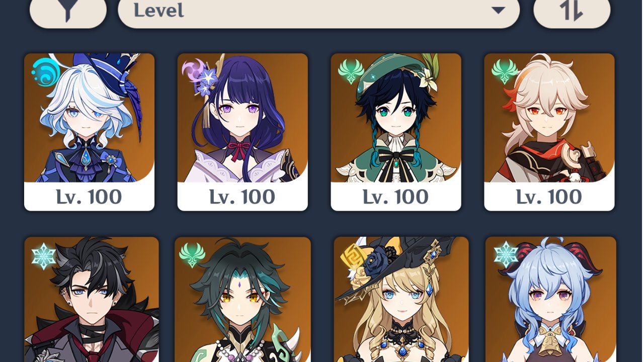Image resolution: width=644 pixels, height=362 pixels.
Task: Select the Furina character card
Action: (x=89, y=132)
